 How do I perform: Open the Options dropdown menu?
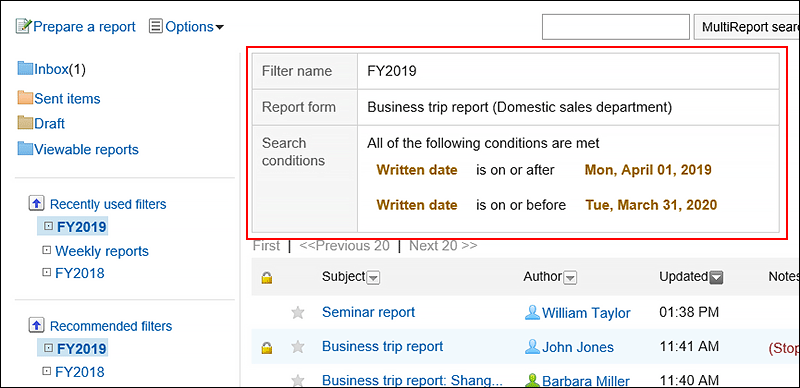click(186, 27)
